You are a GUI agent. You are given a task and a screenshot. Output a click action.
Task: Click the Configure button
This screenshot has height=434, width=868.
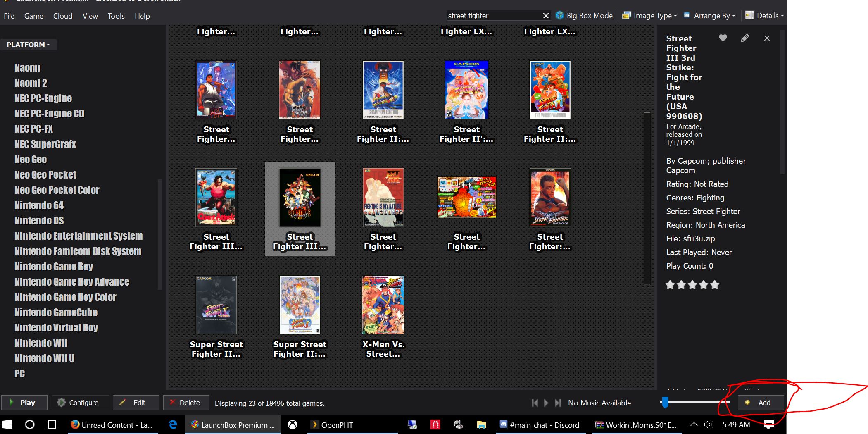point(80,403)
